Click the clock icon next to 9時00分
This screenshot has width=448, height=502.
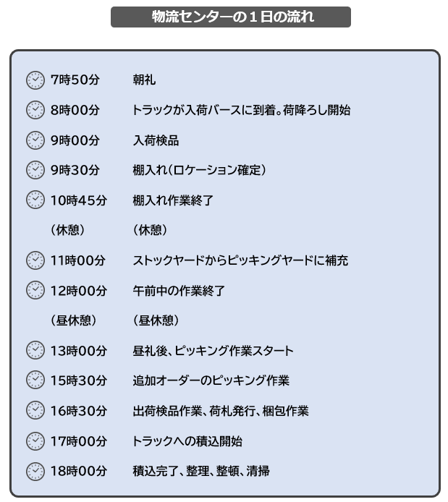[35, 140]
